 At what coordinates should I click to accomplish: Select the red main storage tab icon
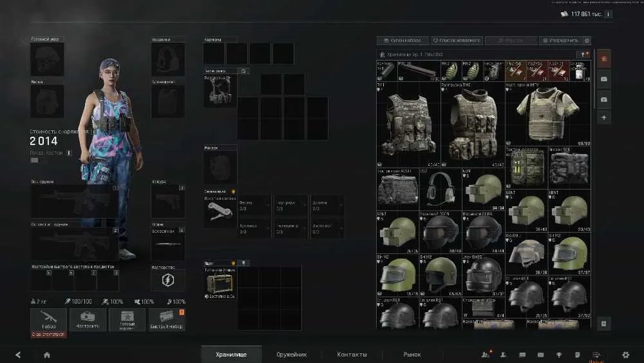pyautogui.click(x=604, y=59)
